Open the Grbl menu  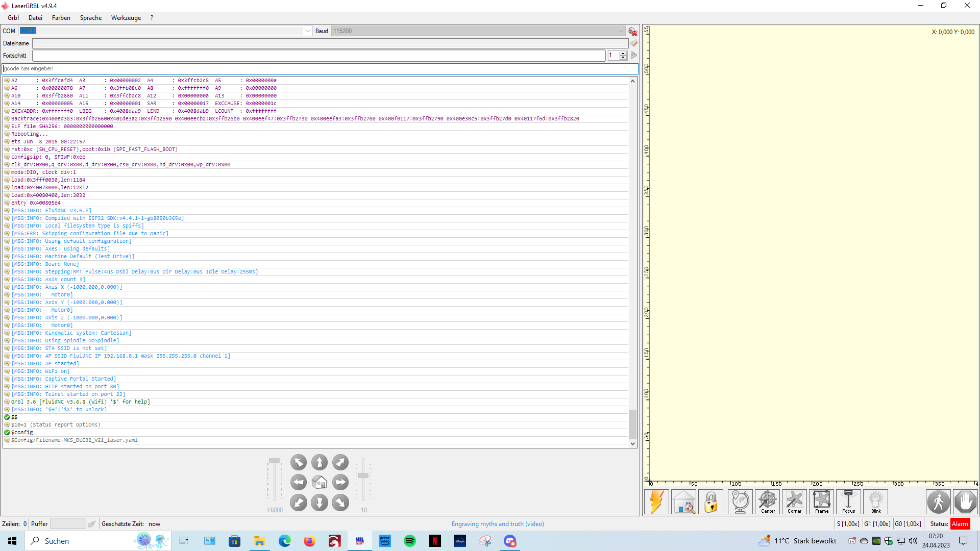coord(13,17)
